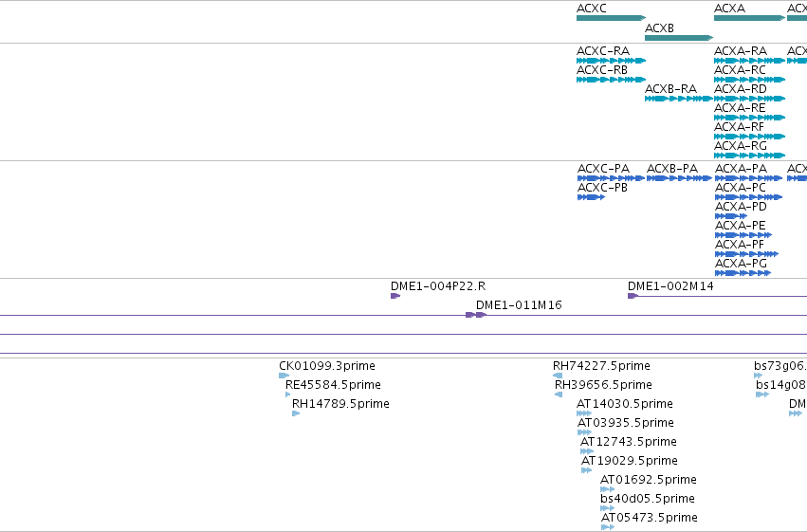Select the DME1-002M14 clone marker
Viewport: 807px width, 532px height.
click(633, 296)
